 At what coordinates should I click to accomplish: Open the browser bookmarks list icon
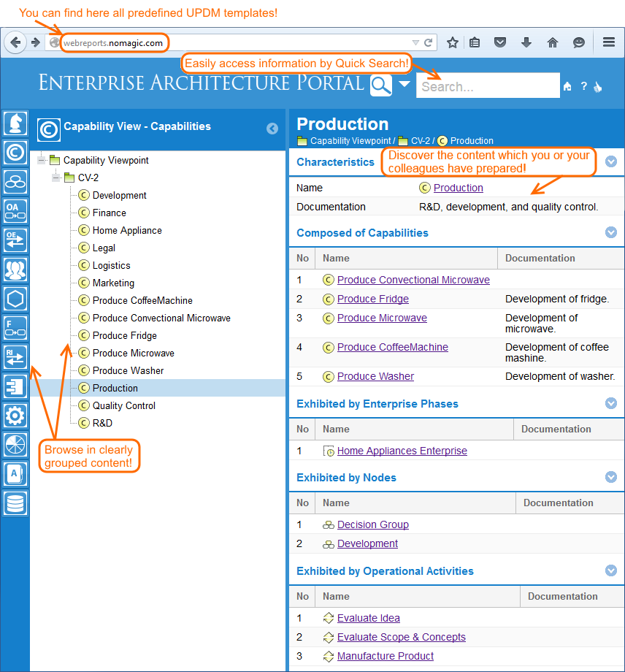tap(475, 42)
